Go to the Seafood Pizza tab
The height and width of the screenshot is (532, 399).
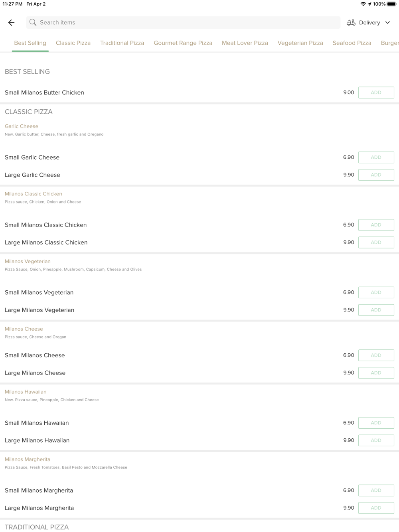(352, 43)
